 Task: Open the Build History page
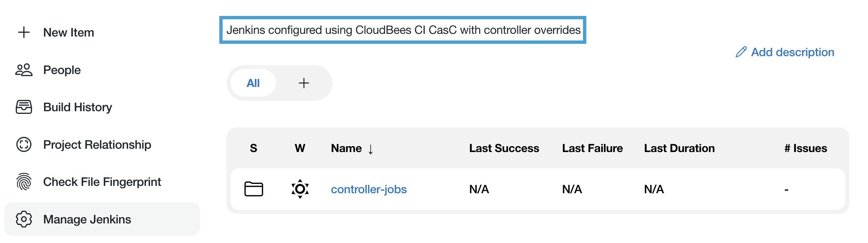(78, 107)
